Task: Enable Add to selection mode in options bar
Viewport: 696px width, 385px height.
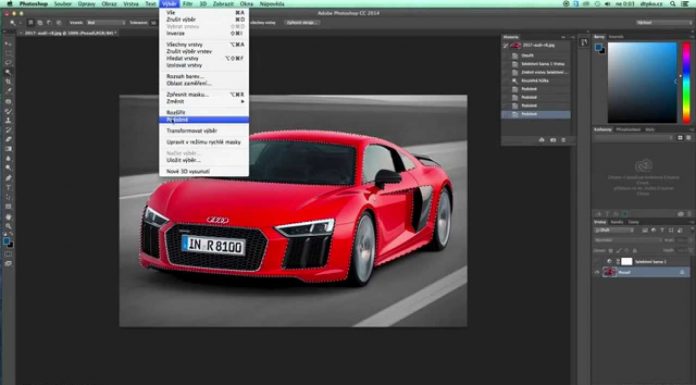Action: click(x=40, y=22)
